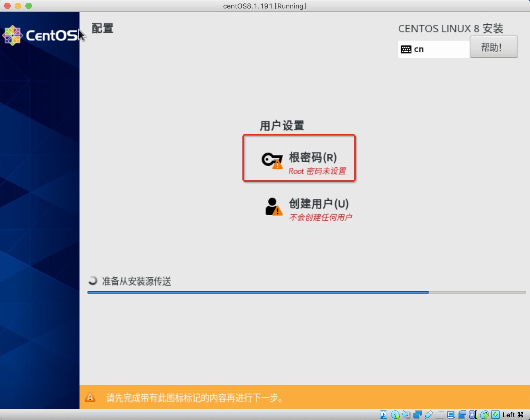Click the warning triangle in the orange banner
Viewport: 530px width, 420px height.
click(x=90, y=397)
